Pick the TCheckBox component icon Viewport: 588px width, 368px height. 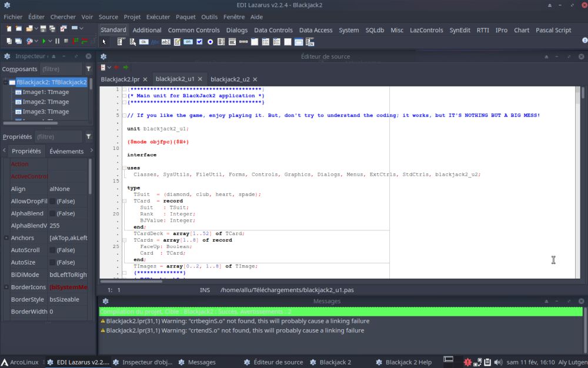click(199, 42)
